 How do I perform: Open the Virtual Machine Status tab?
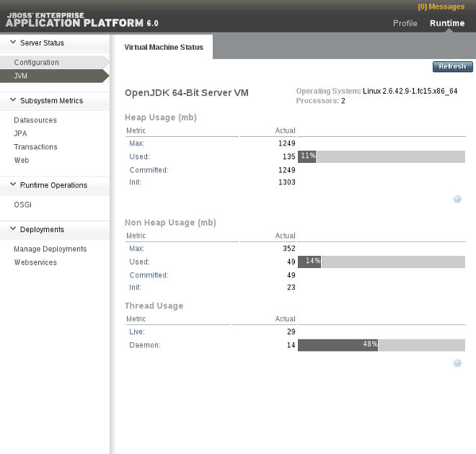point(164,48)
